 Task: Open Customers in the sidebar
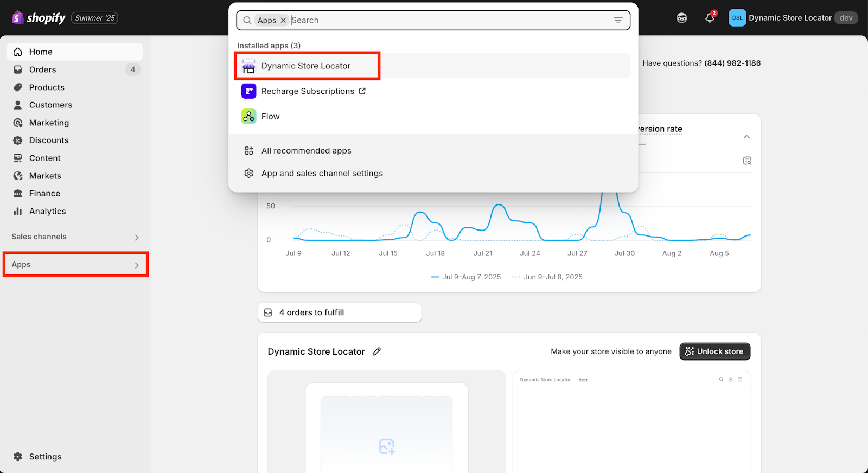click(75, 105)
